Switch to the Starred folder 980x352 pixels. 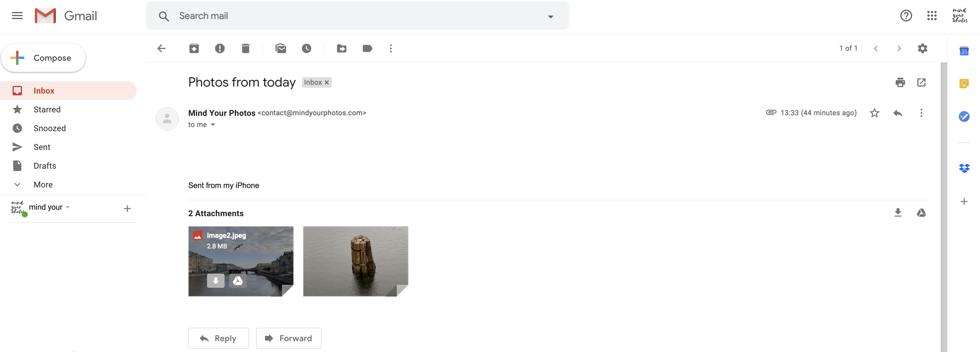(47, 109)
